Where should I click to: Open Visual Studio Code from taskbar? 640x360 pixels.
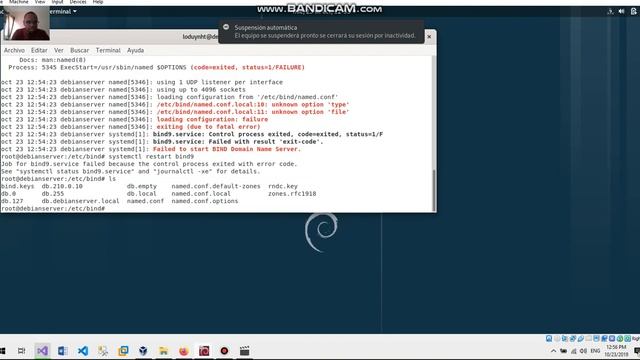pyautogui.click(x=83, y=351)
